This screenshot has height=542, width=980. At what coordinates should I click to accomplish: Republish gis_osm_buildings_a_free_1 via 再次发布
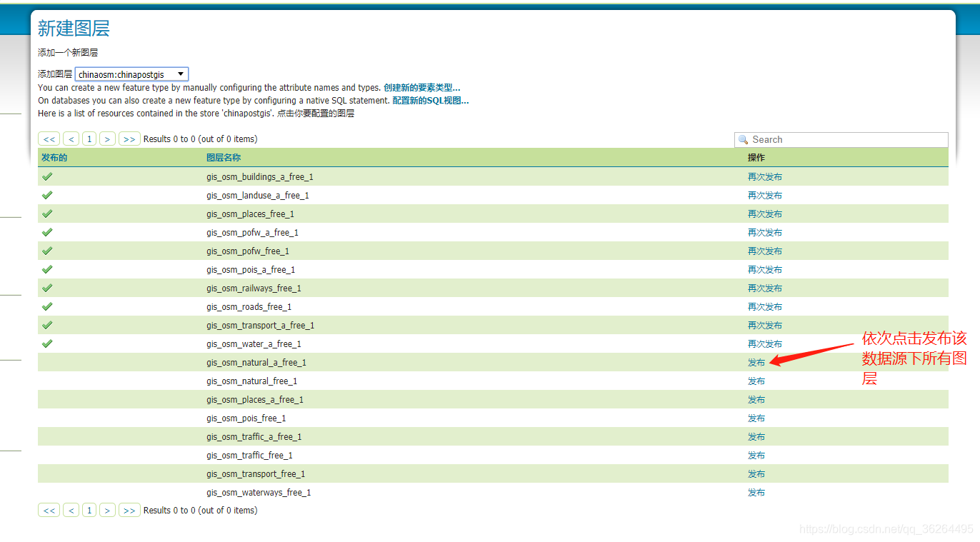point(765,177)
